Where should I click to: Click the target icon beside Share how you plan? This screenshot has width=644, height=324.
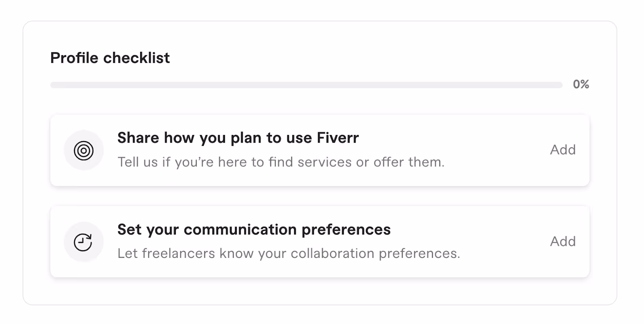(84, 151)
